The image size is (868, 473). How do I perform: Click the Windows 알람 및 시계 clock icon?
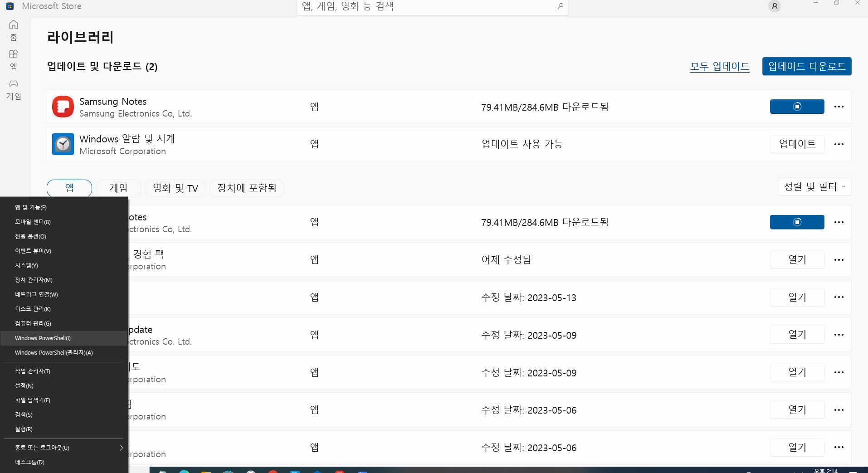[x=63, y=144]
